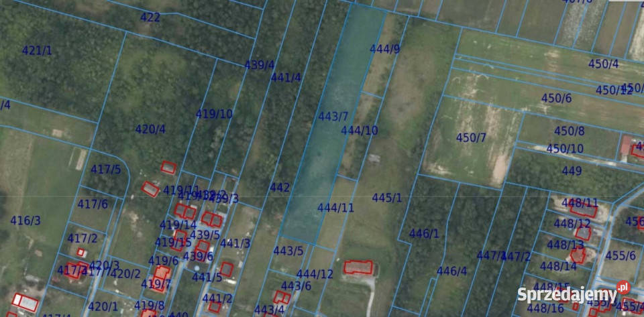Click parcel label 419/7
The width and height of the screenshot is (644, 317).
pyautogui.click(x=156, y=283)
